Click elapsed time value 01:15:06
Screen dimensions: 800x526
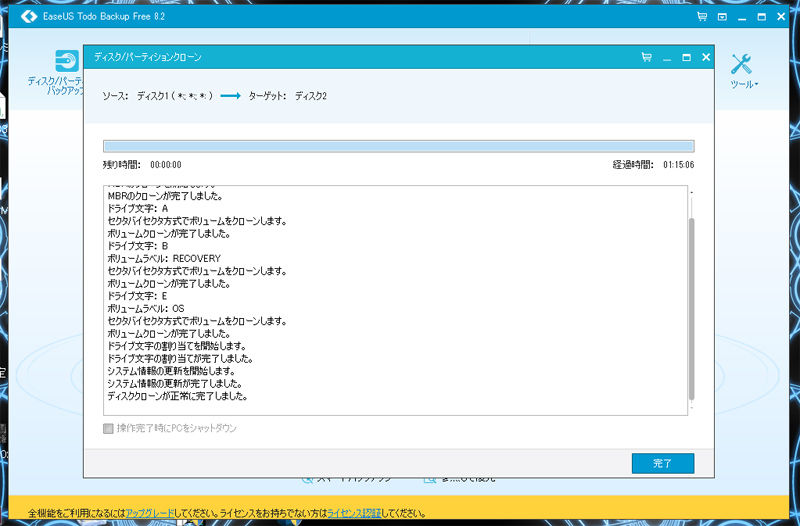679,165
